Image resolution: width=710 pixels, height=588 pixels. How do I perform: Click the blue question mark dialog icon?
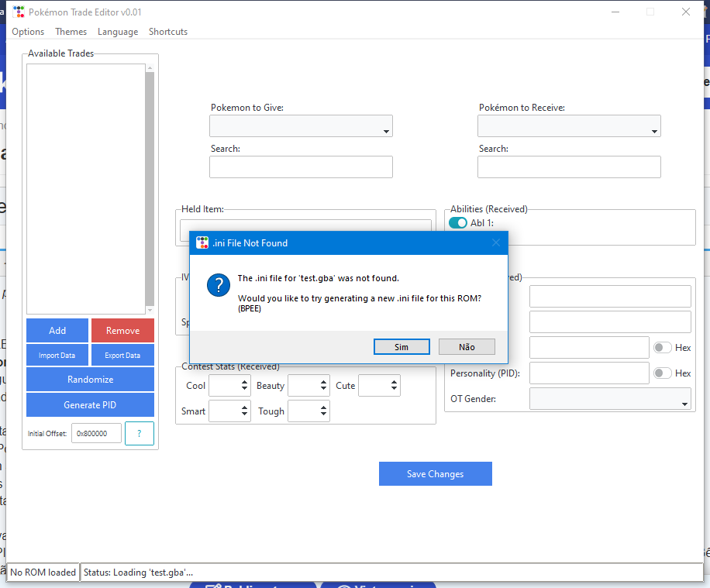218,285
